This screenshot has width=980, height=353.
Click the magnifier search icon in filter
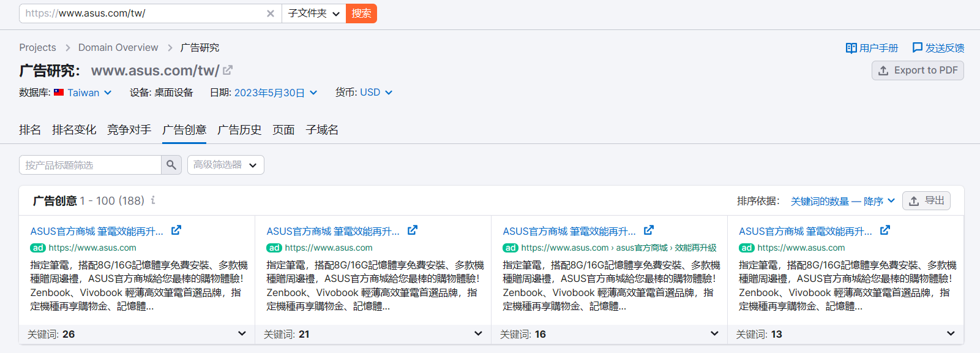pos(171,165)
